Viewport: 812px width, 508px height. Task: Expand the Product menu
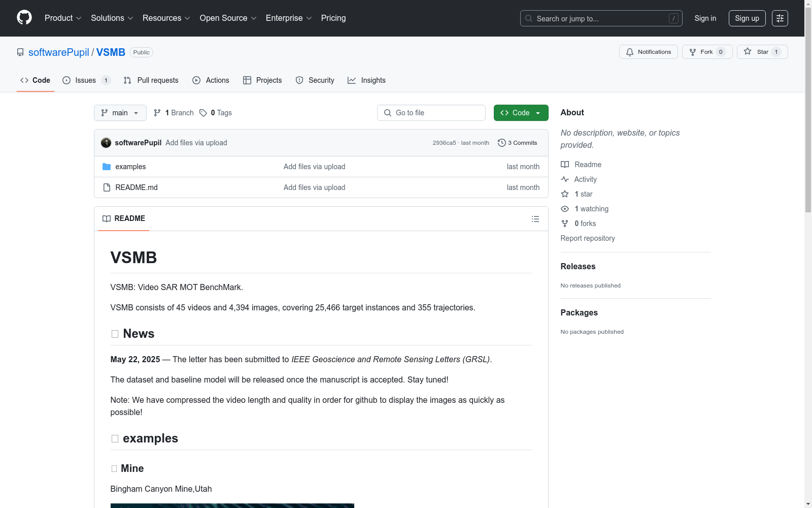pyautogui.click(x=63, y=18)
